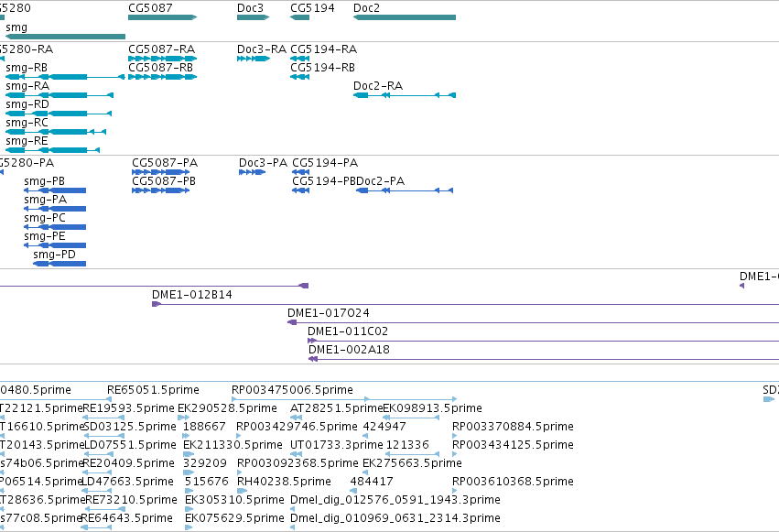Screen dimensions: 779x532
Task: Click the EK305310.5prime EST label
Action: pos(234,500)
